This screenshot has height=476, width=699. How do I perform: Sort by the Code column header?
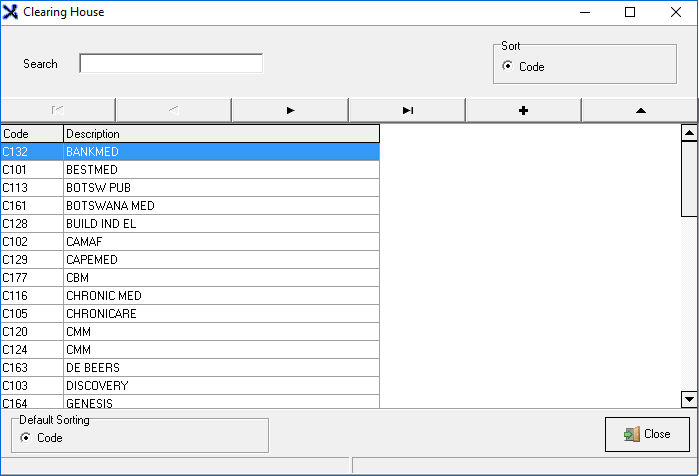tap(32, 134)
